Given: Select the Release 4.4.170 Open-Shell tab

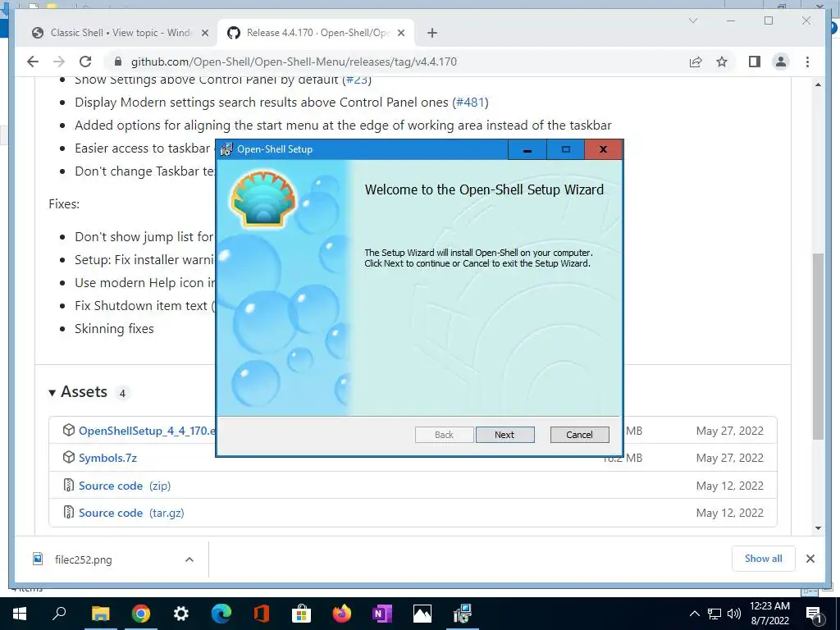Looking at the screenshot, I should coord(316,33).
